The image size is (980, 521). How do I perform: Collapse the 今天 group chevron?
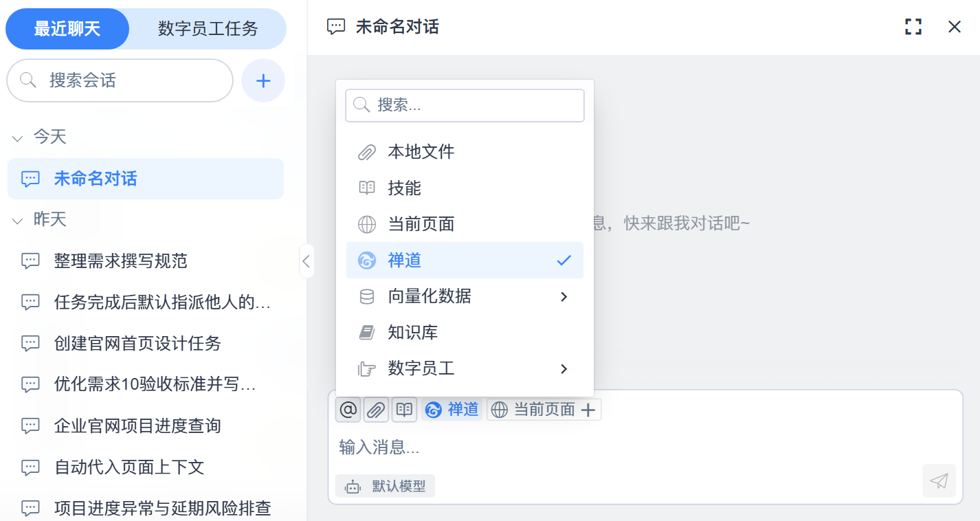point(18,138)
